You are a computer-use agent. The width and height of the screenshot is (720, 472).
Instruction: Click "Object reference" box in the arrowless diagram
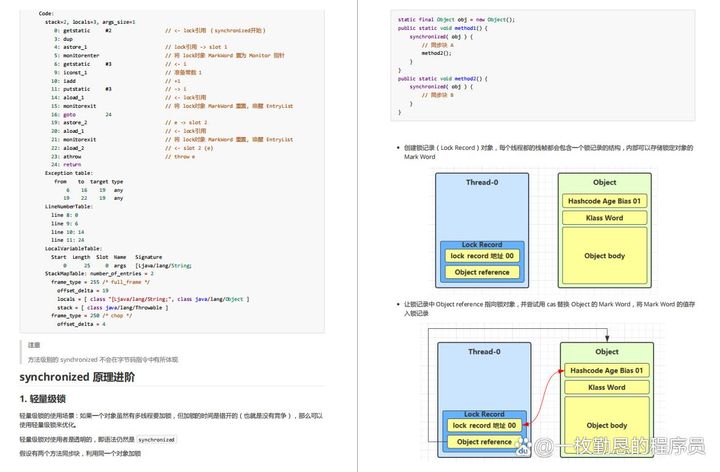(x=482, y=272)
